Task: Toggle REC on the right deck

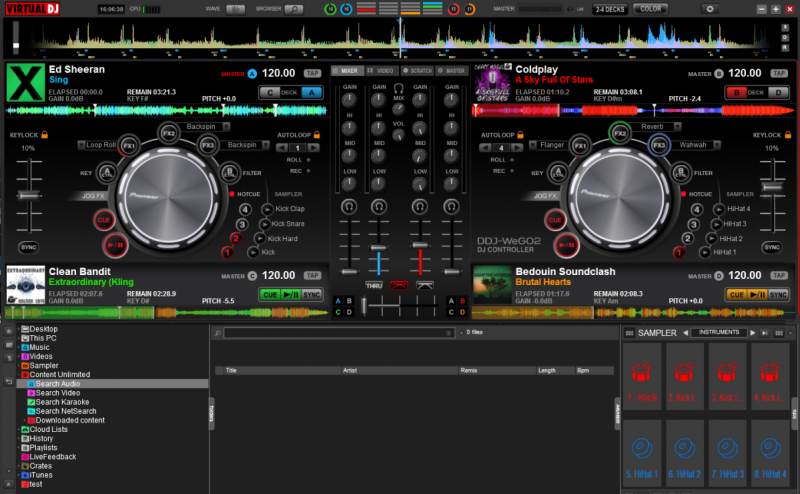Action: click(512, 171)
